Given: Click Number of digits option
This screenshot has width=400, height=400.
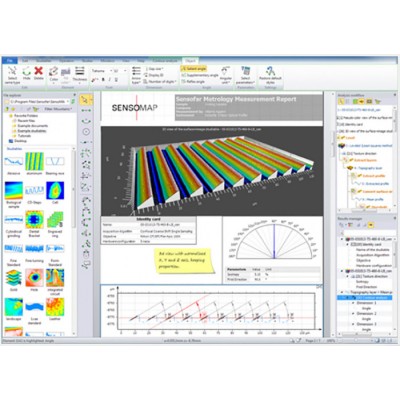Looking at the screenshot, I should pos(160,81).
